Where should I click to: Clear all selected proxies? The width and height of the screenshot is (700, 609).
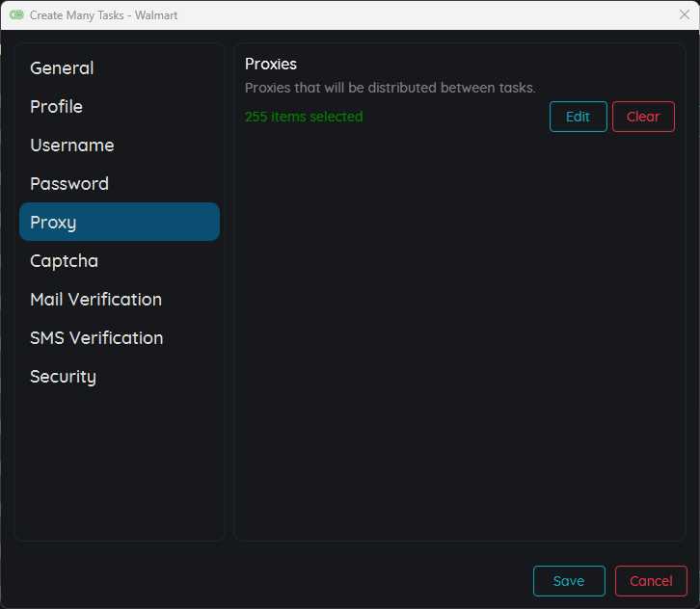click(643, 117)
